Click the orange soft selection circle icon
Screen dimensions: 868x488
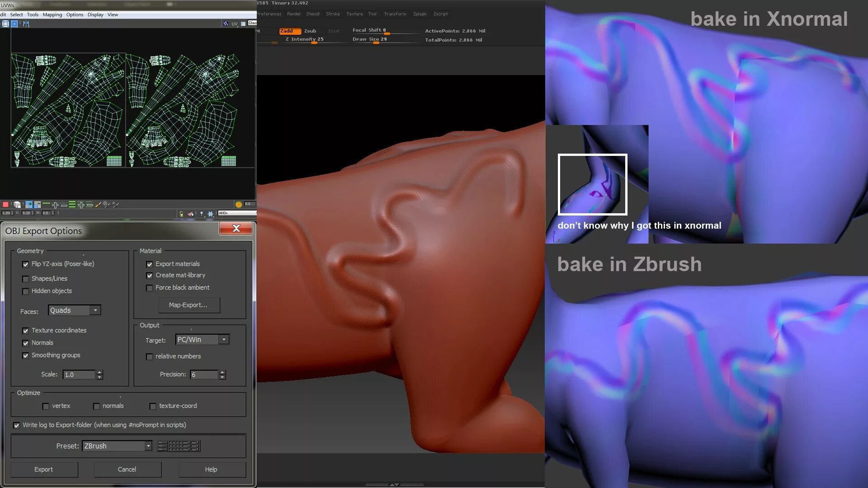tap(239, 205)
